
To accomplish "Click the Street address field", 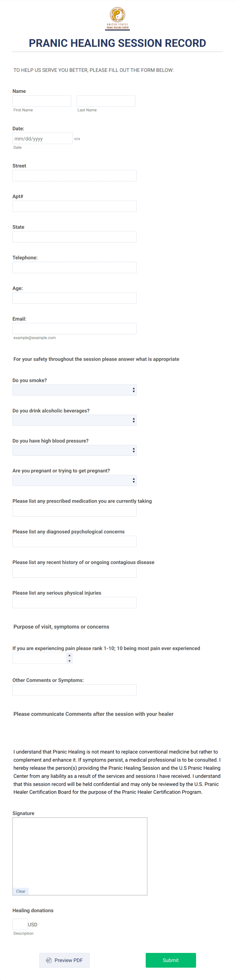I will (74, 175).
